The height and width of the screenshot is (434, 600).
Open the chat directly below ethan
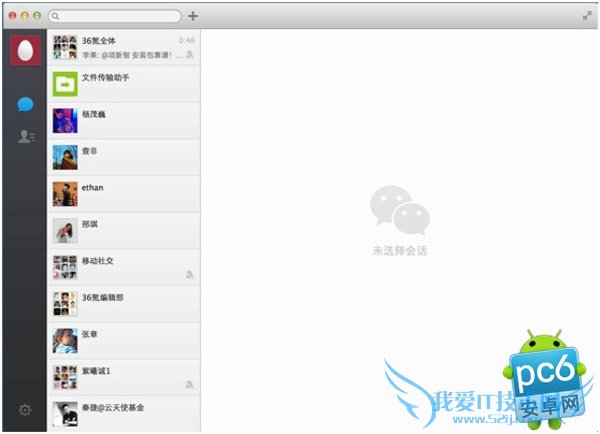coord(124,231)
